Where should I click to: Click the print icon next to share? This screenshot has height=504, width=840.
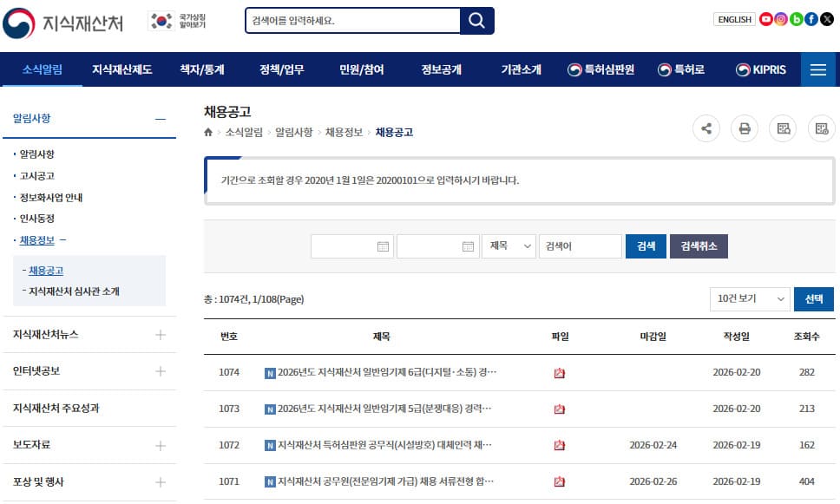coord(745,128)
